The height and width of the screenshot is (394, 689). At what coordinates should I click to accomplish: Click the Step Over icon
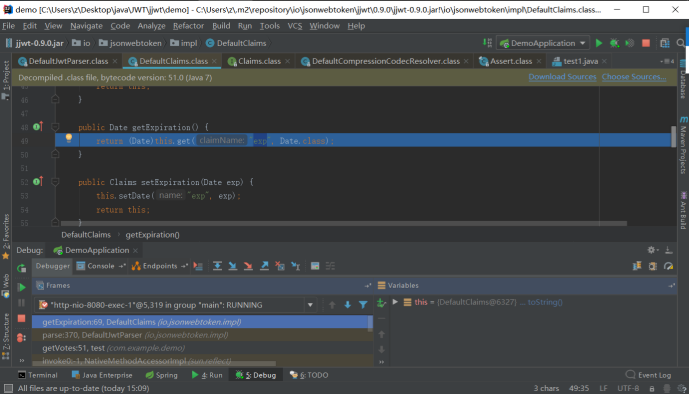pyautogui.click(x=217, y=266)
